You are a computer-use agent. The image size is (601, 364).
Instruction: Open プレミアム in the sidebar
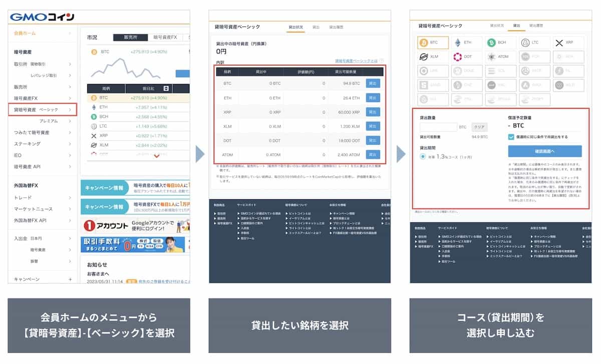point(49,121)
